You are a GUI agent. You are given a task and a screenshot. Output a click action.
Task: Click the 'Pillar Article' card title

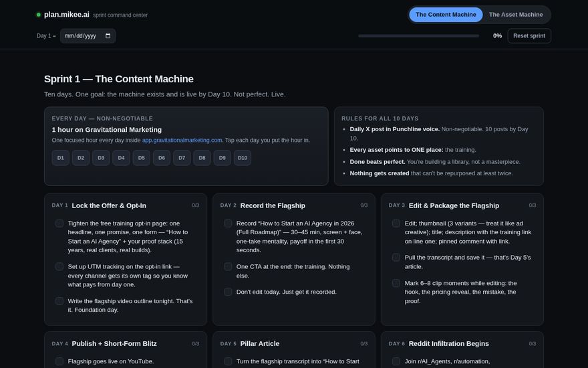coord(259,344)
